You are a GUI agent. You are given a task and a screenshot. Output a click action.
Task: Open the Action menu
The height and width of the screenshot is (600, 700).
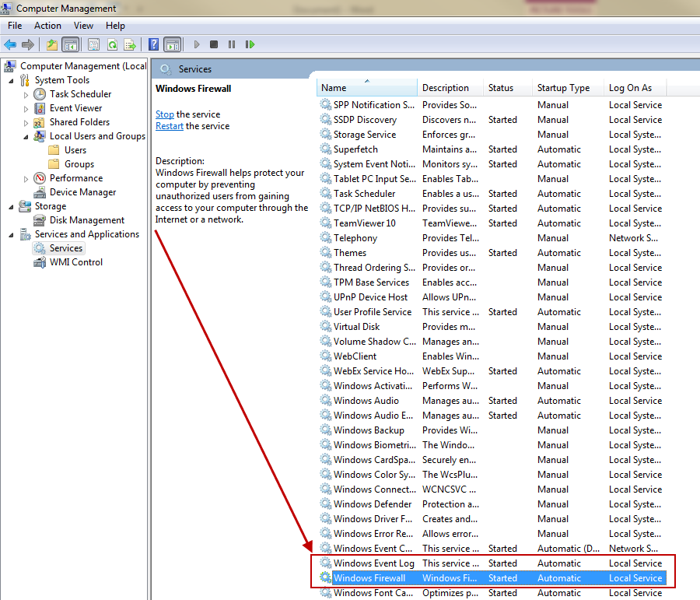[x=47, y=25]
